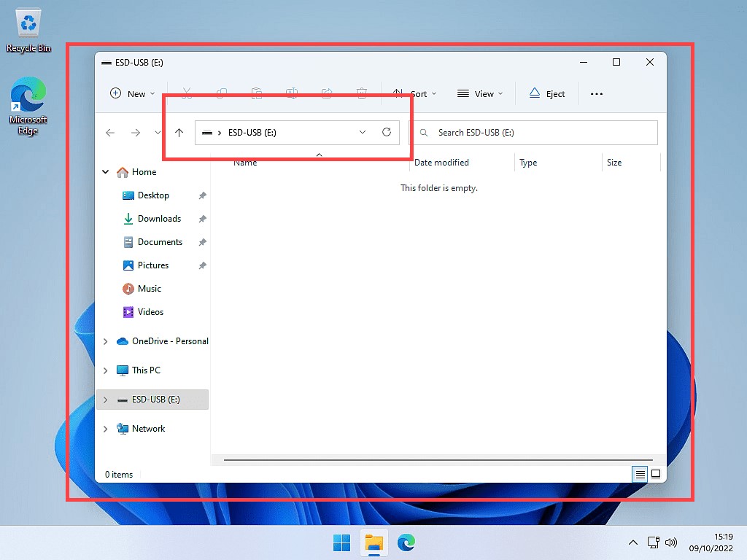Open the volume tray icon
Image resolution: width=747 pixels, height=560 pixels.
click(671, 542)
